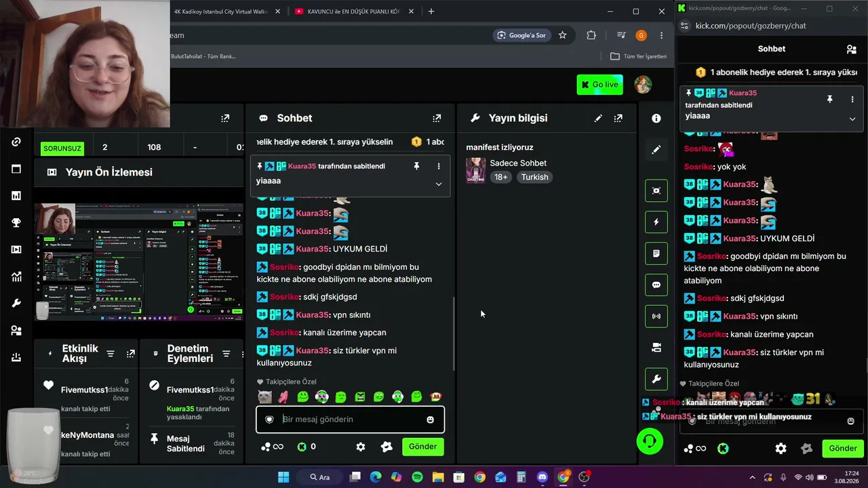Click the green Go live button
This screenshot has height=488, width=868.
point(599,85)
